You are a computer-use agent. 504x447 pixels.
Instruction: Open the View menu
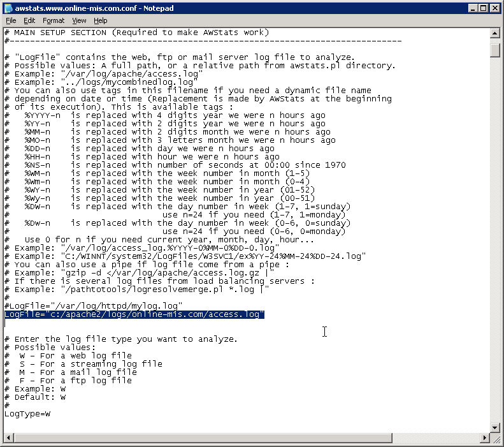tap(79, 20)
